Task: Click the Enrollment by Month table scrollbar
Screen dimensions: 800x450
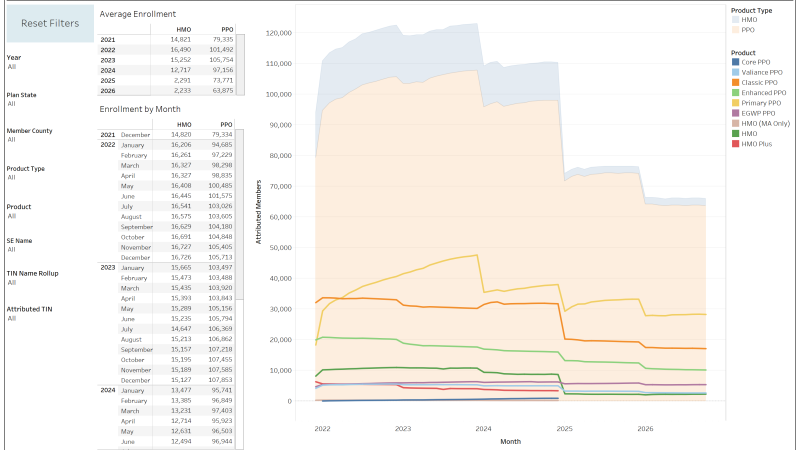Action: click(239, 214)
